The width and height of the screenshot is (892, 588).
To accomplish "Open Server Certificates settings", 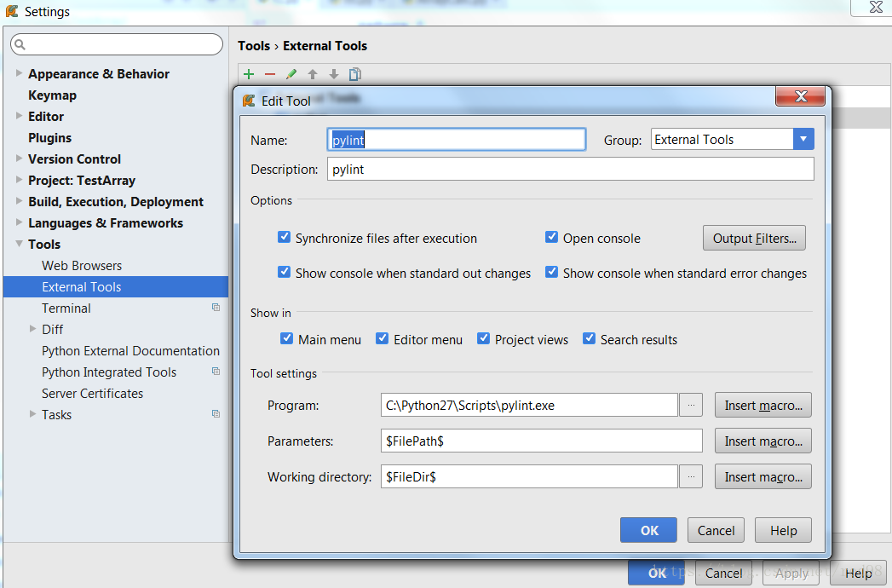I will (92, 394).
